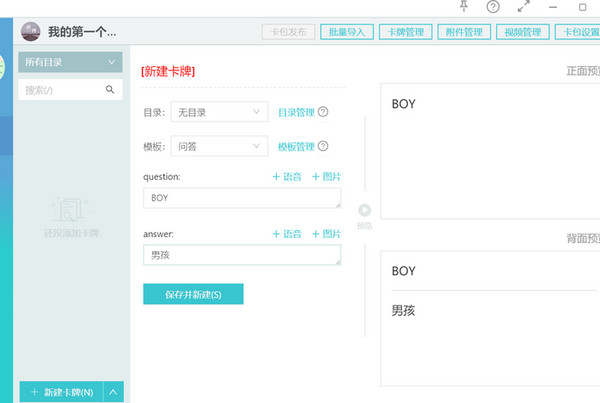Click the help icon beside 模板管理
This screenshot has width=600, height=403.
point(323,147)
